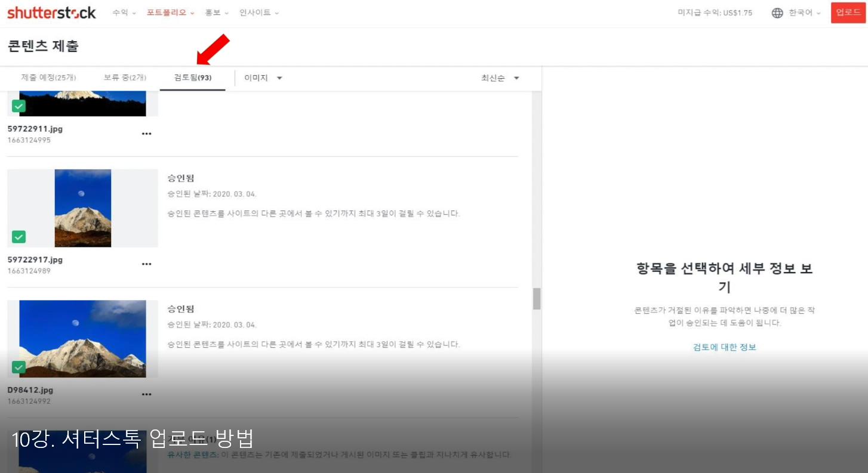The image size is (868, 473).
Task: Click the globe language icon
Action: [777, 13]
